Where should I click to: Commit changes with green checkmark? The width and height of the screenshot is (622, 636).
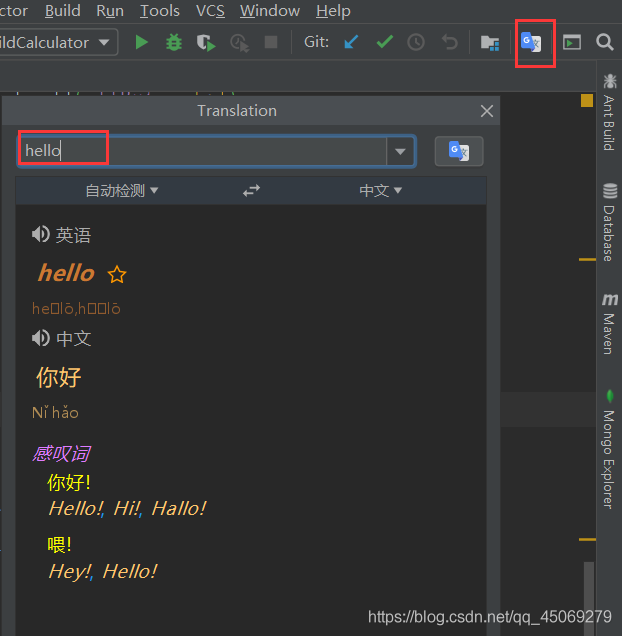point(385,42)
